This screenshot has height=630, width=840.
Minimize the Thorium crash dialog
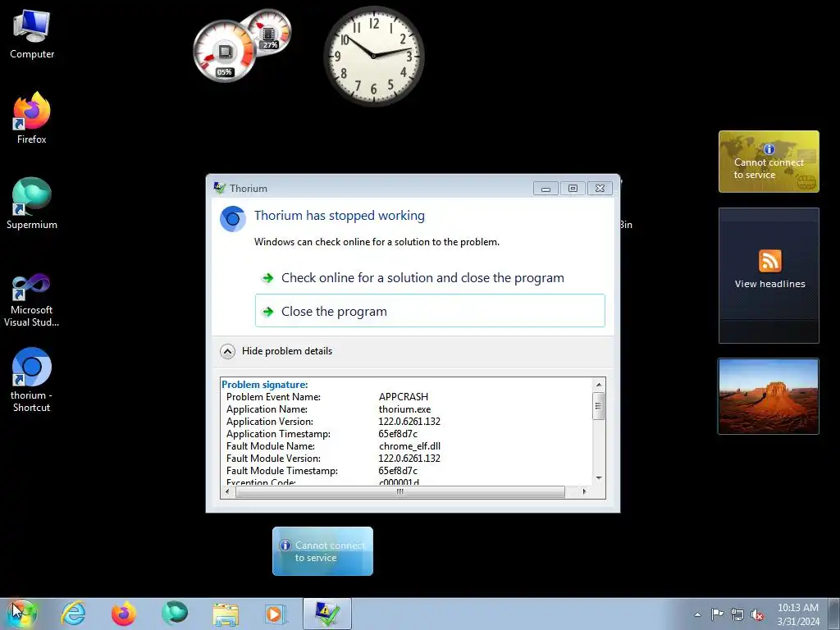pos(546,189)
